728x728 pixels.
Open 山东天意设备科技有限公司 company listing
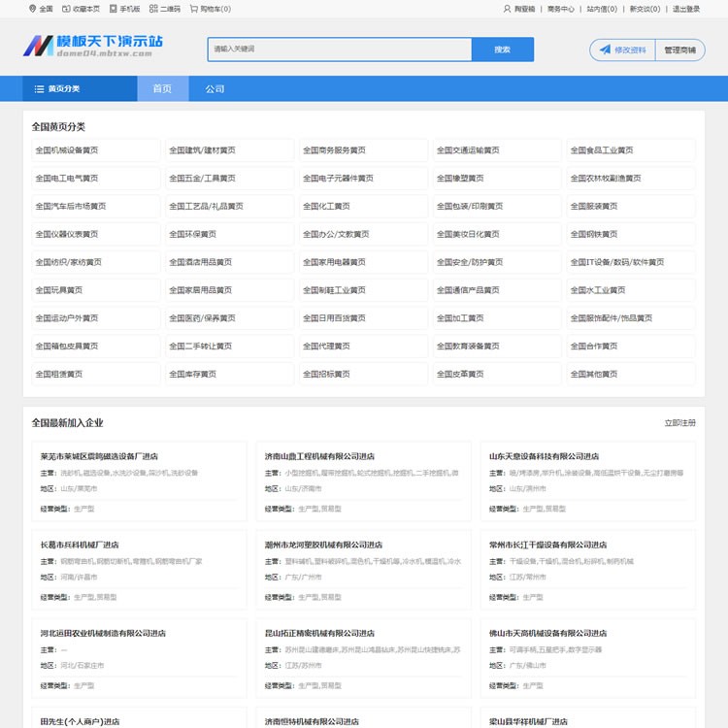[544, 456]
